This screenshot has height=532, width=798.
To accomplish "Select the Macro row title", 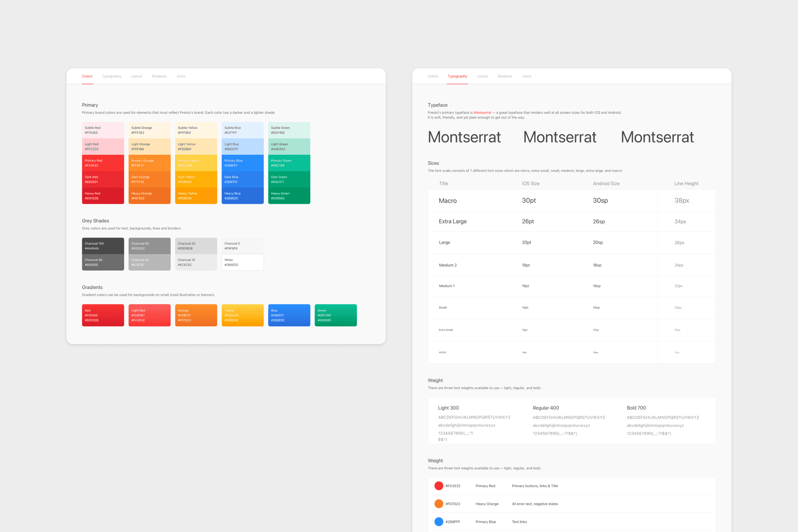I will point(448,201).
